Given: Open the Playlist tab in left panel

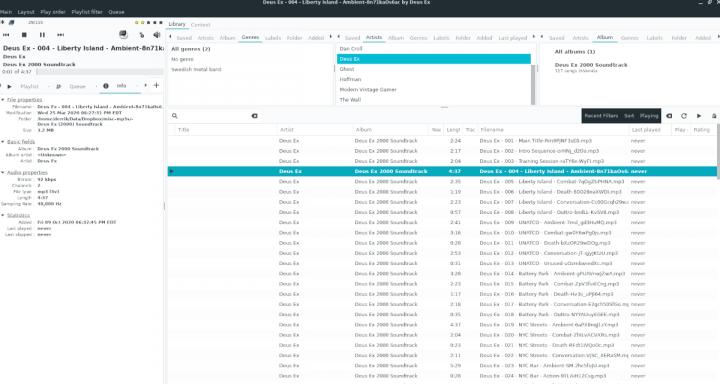Looking at the screenshot, I should tap(29, 86).
